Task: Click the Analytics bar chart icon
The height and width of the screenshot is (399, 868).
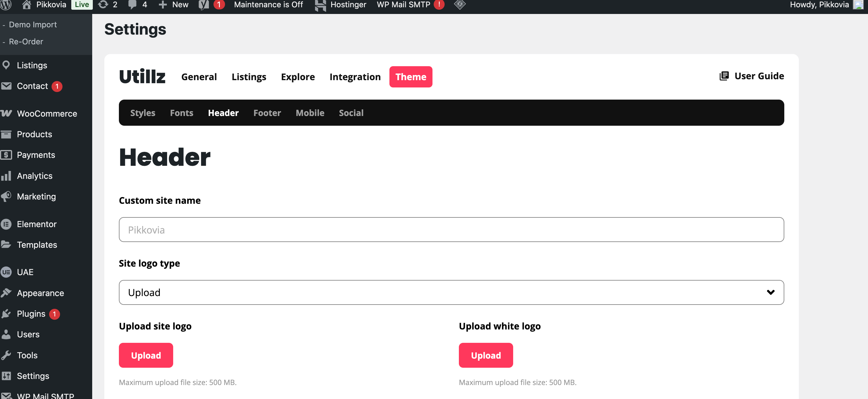Action: click(6, 176)
